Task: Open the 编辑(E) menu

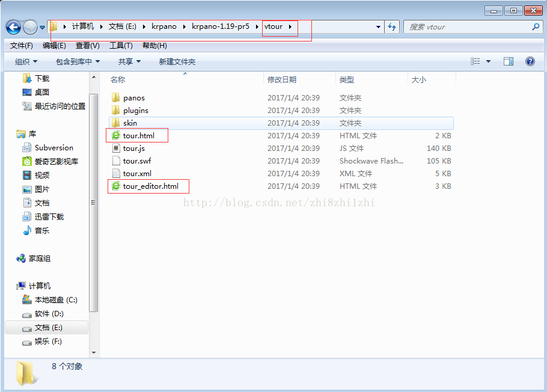Action: point(54,46)
